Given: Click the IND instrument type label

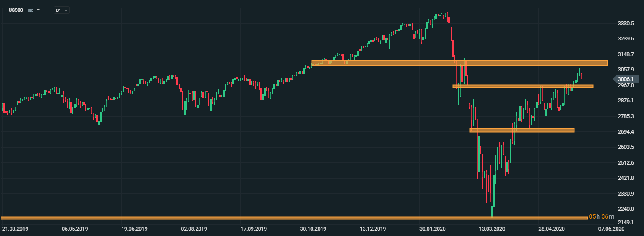Looking at the screenshot, I should (x=30, y=10).
